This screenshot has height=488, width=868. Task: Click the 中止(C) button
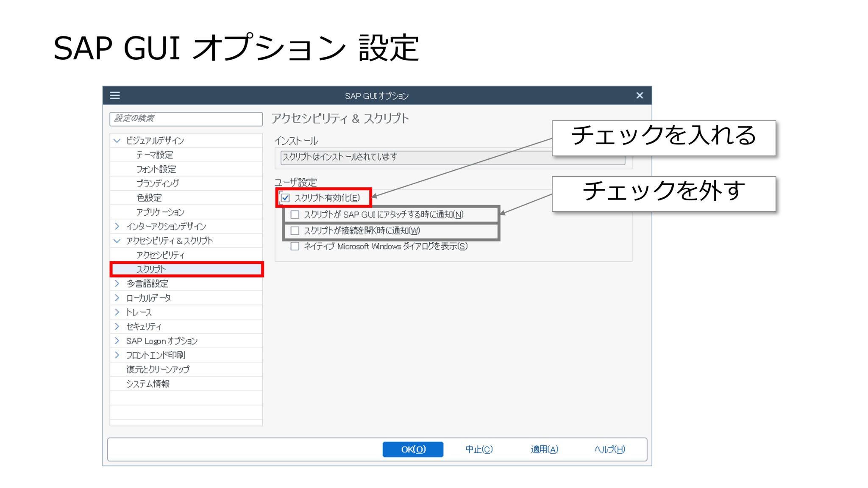coord(479,449)
